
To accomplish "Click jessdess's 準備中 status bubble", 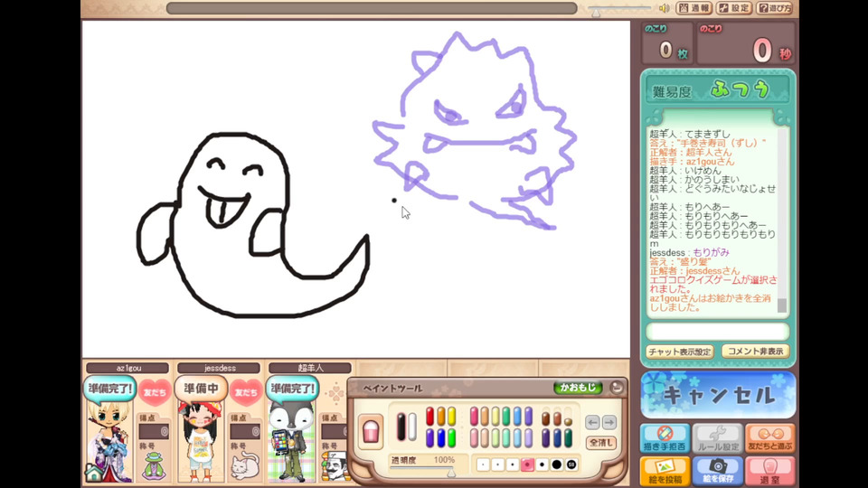I will (201, 389).
